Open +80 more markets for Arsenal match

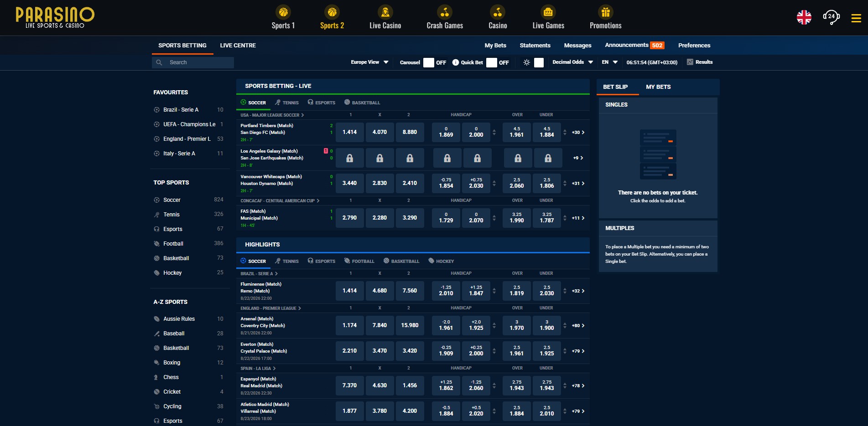tap(578, 325)
